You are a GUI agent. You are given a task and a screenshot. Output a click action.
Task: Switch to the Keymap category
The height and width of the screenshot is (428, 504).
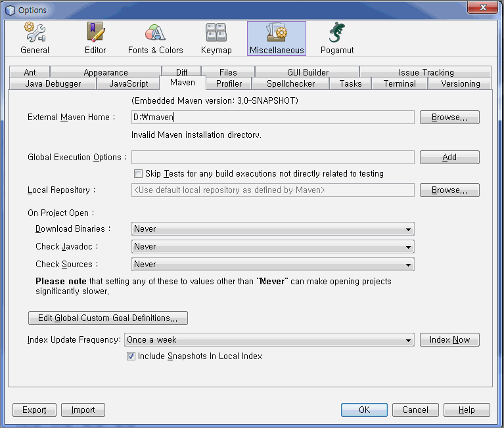216,38
